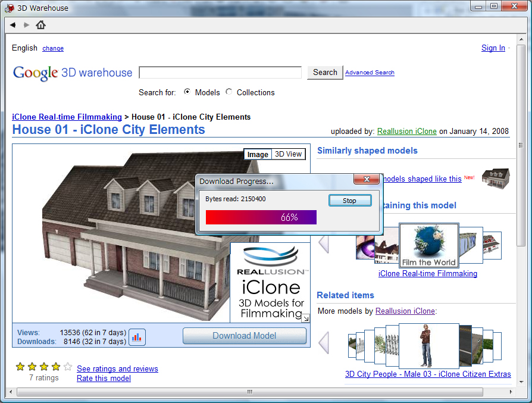Screen dimensions: 532x403
Task: Click the horizontal scrollbar left arrow
Action: [11, 392]
